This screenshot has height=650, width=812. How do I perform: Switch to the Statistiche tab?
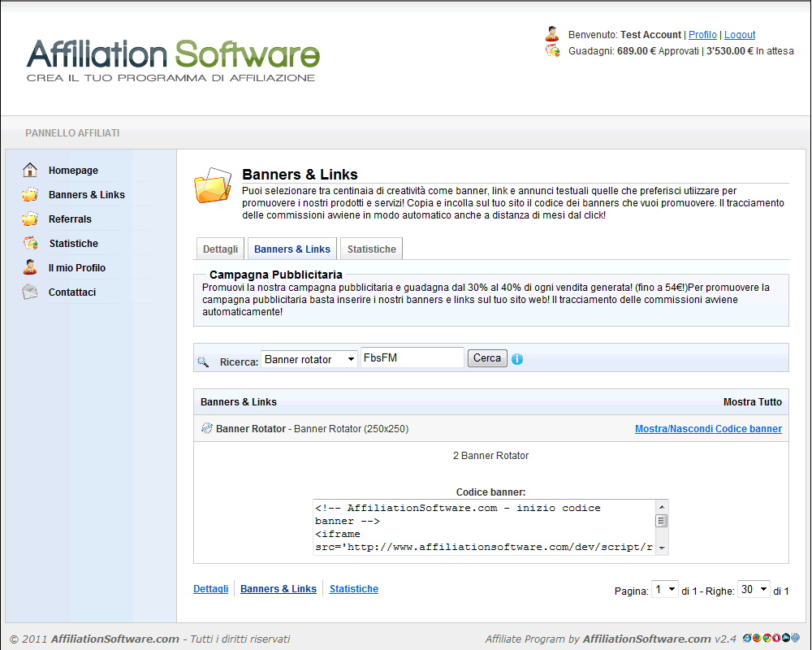pyautogui.click(x=371, y=249)
